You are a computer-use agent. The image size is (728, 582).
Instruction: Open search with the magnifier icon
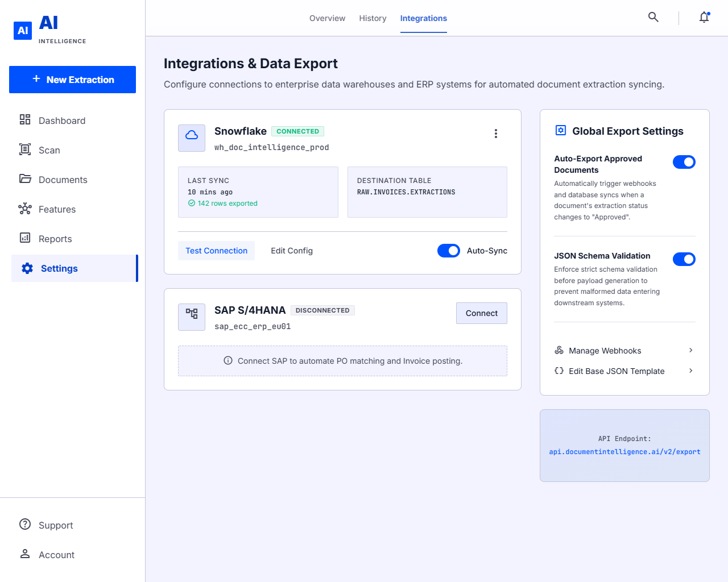point(653,17)
